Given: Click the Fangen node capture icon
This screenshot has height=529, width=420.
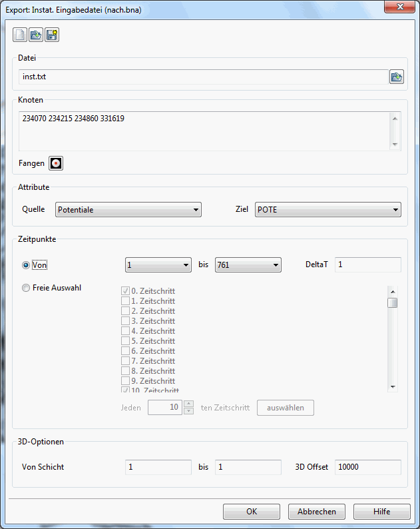Looking at the screenshot, I should (x=57, y=163).
